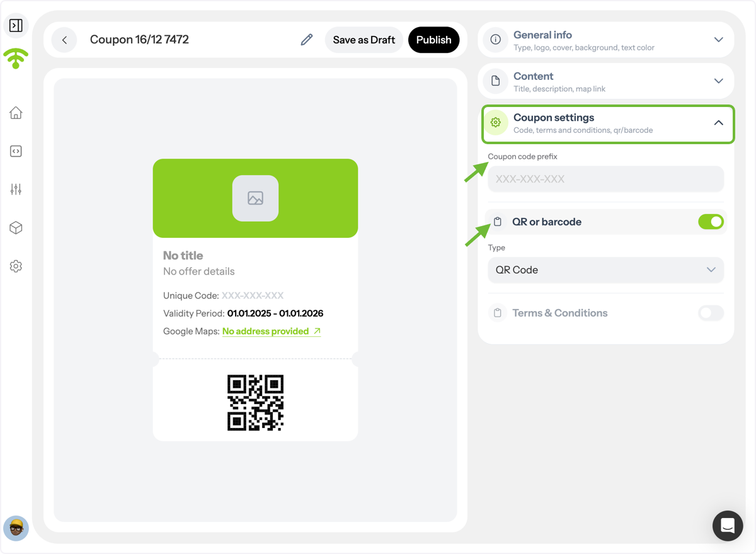
Task: Click the QR or barcode label
Action: point(547,222)
